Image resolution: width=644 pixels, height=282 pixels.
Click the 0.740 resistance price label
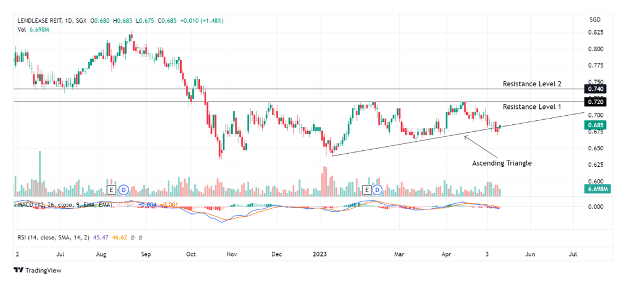pos(595,89)
